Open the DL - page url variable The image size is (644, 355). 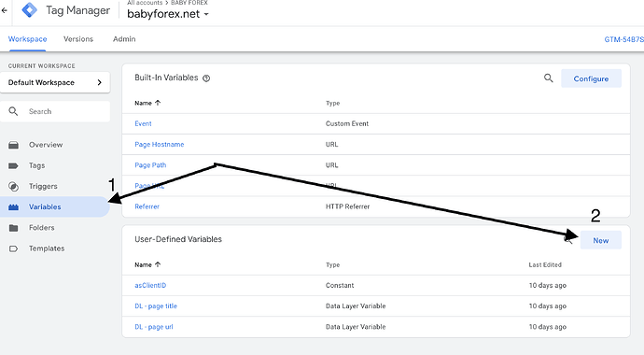pos(154,327)
